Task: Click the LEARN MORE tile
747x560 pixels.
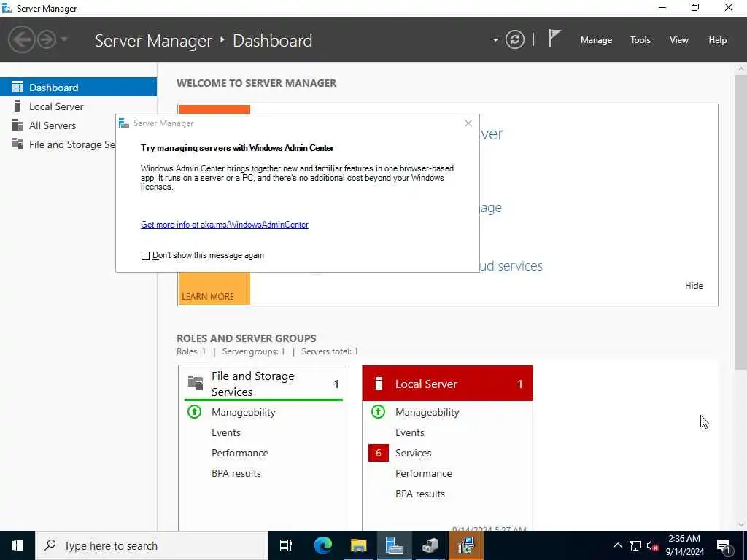Action: coord(214,289)
